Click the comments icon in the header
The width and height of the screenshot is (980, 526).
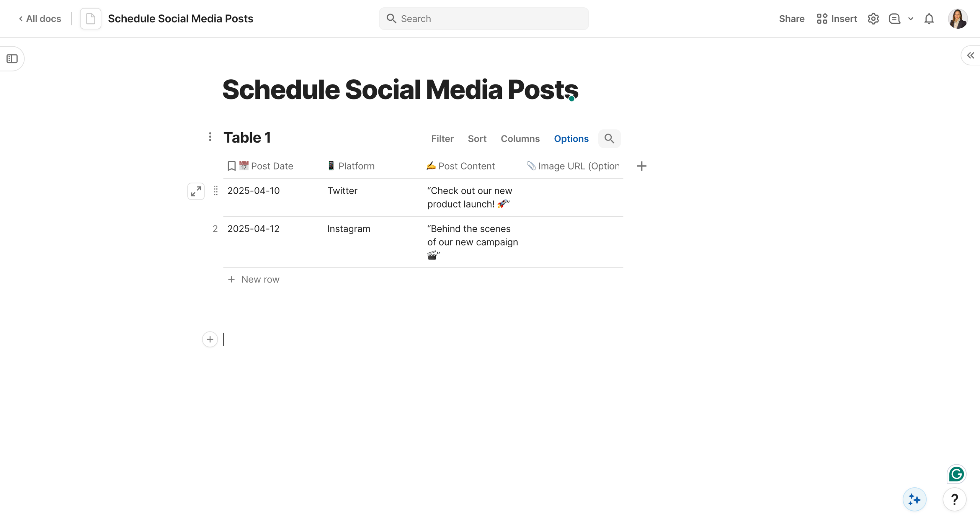(894, 19)
